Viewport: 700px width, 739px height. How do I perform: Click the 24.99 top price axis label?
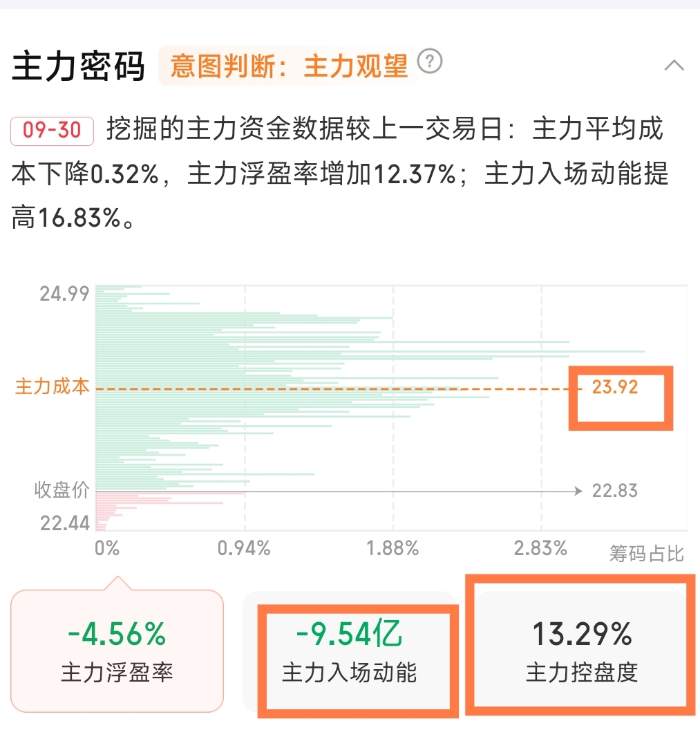pos(64,294)
